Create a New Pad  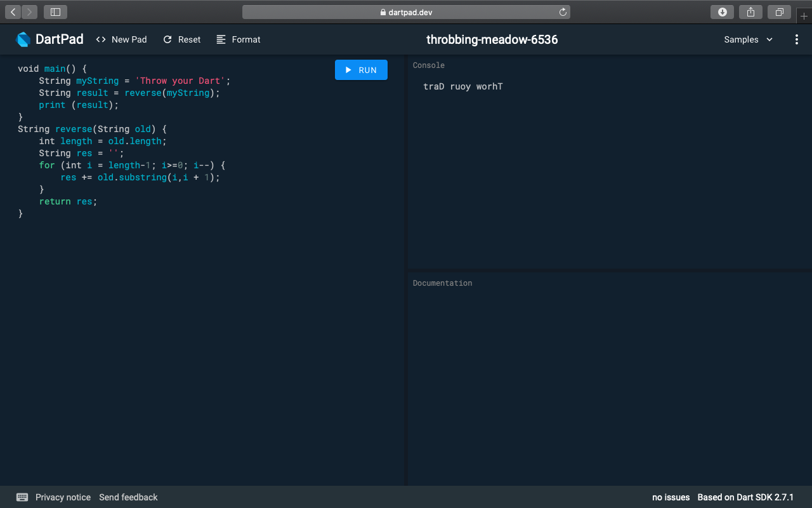point(121,39)
